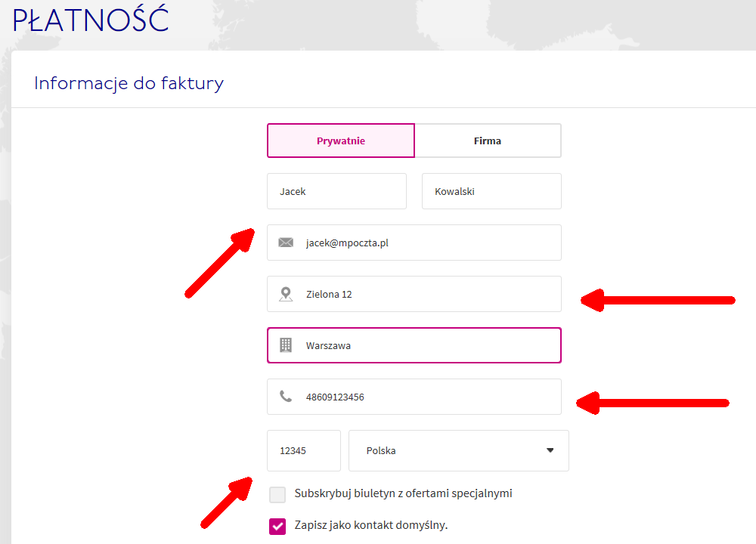This screenshot has width=756, height=544.
Task: Click the building icon beside Warszawa
Action: click(x=286, y=345)
